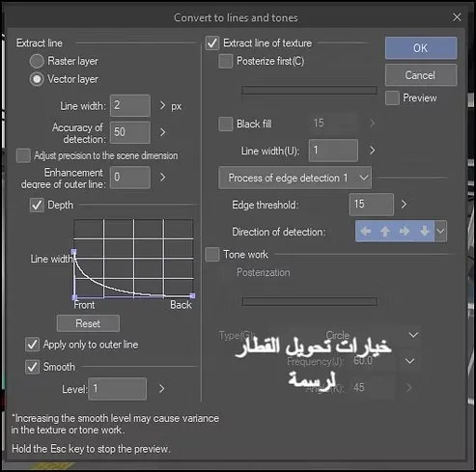Close the Convert to lines and tones dialog
Viewport: 476px width, 472px height.
point(457,17)
